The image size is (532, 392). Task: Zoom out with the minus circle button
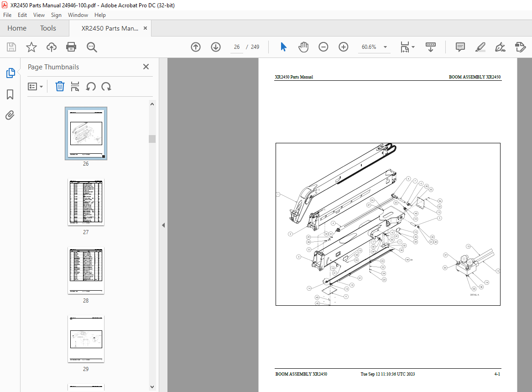(x=323, y=47)
